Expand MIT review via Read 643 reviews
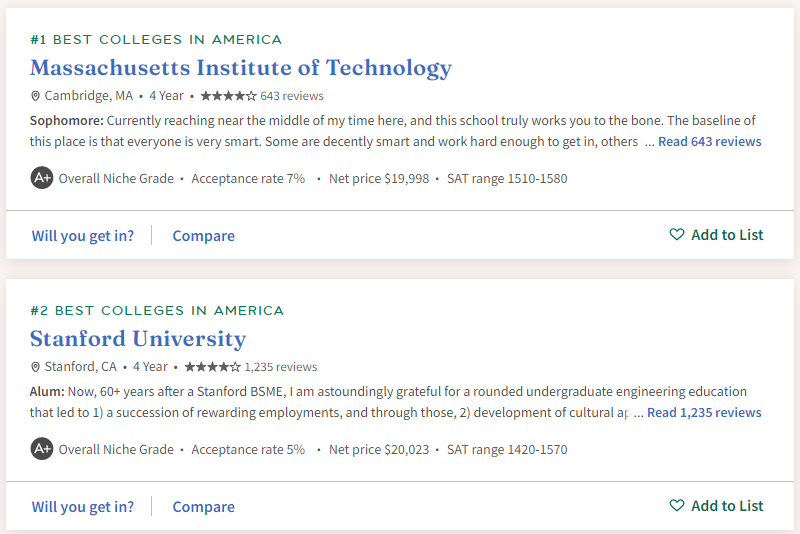800x534 pixels. coord(709,142)
